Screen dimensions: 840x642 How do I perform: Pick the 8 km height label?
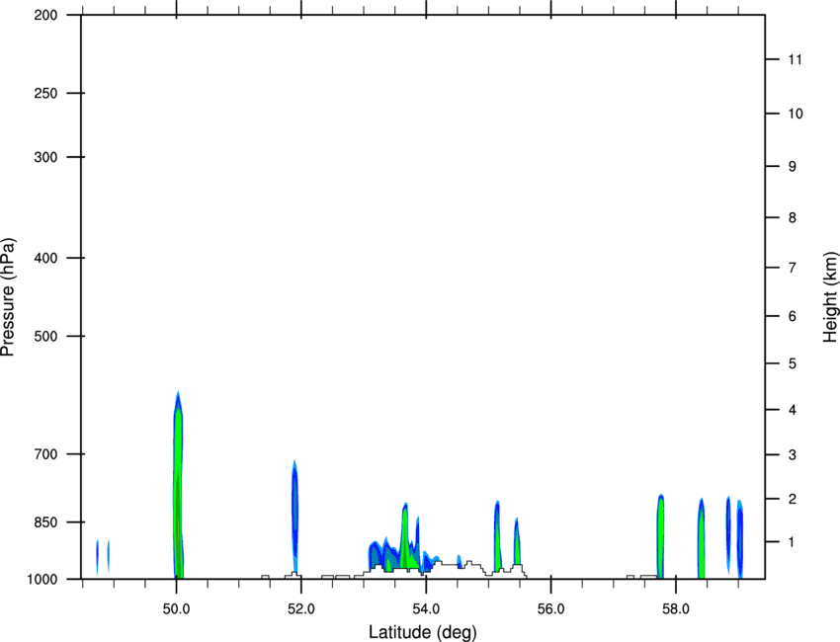[793, 217]
